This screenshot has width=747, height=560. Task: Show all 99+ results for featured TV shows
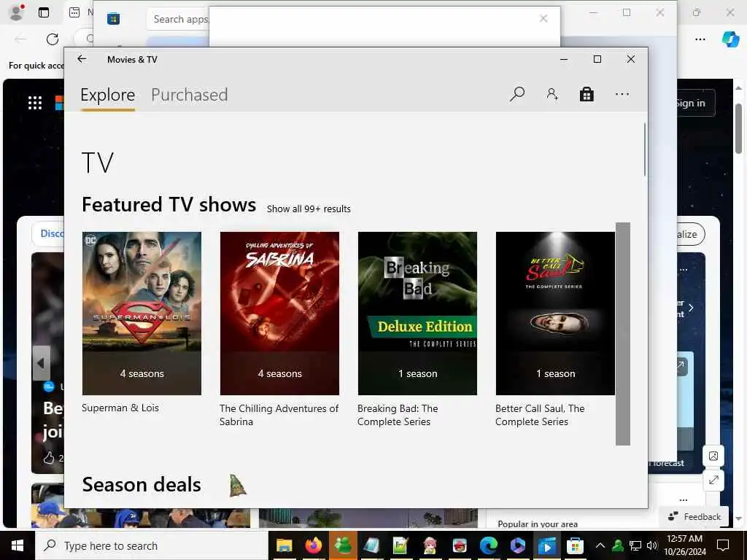coord(309,209)
